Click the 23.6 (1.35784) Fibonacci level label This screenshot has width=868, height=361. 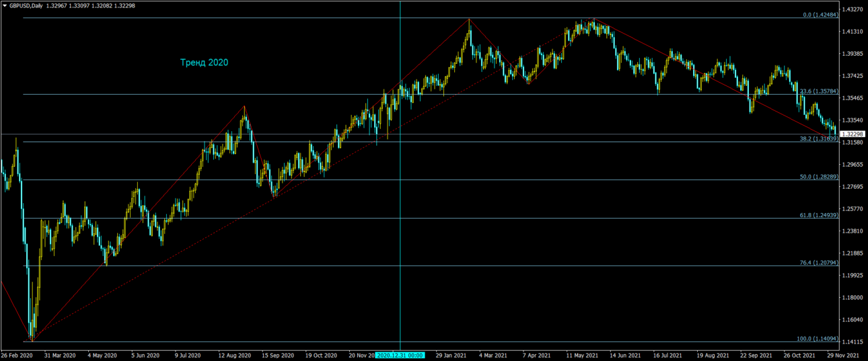coord(819,91)
